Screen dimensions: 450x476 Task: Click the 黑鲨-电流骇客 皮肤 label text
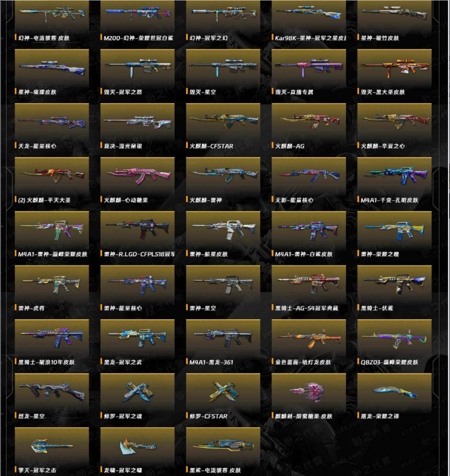(215, 470)
